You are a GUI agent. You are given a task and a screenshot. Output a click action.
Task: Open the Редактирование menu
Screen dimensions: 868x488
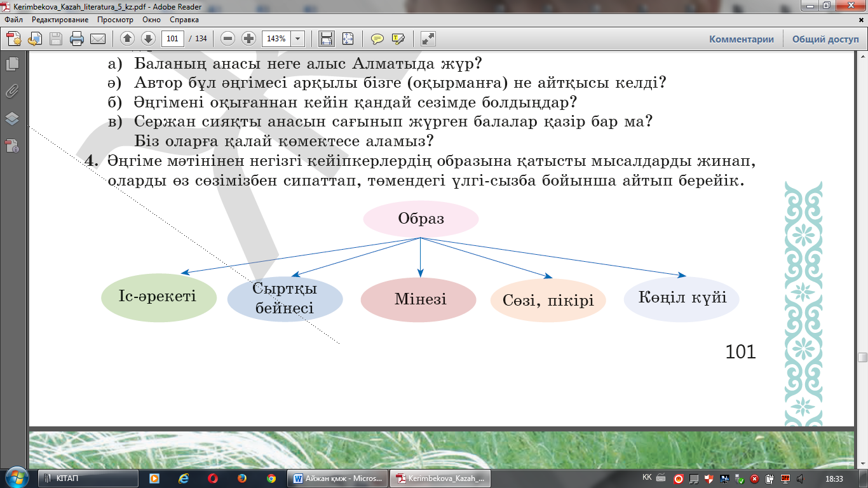pos(60,20)
